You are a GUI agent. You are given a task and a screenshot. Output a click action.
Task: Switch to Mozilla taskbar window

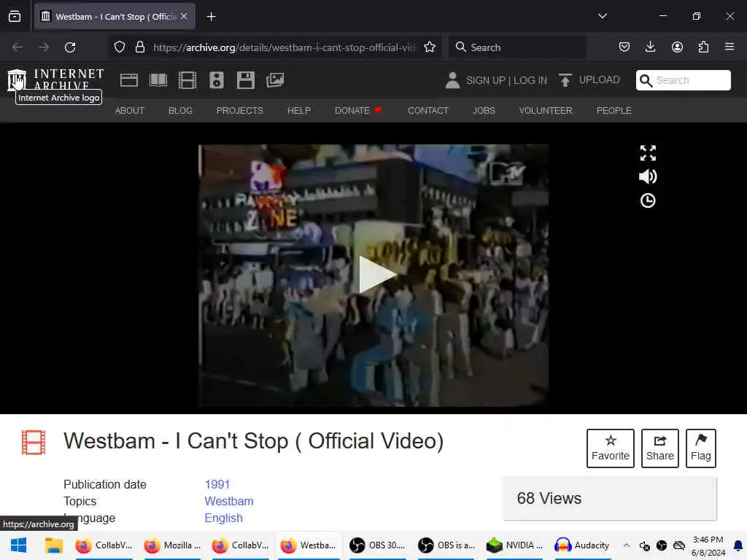point(172,545)
